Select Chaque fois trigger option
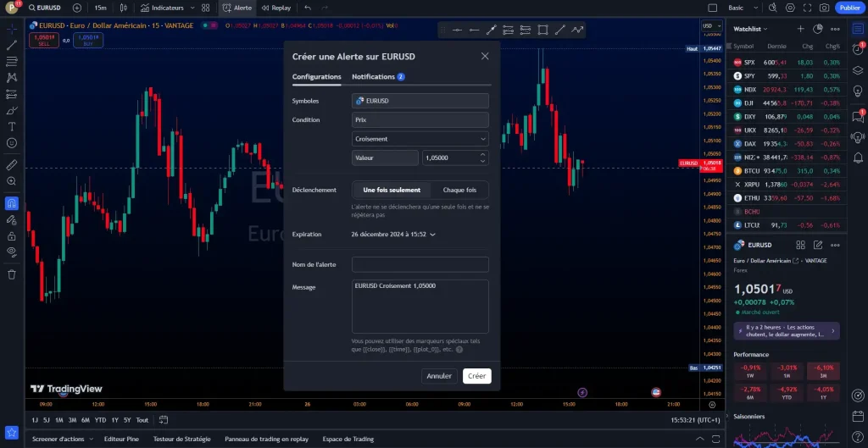868x448 pixels. [x=459, y=190]
